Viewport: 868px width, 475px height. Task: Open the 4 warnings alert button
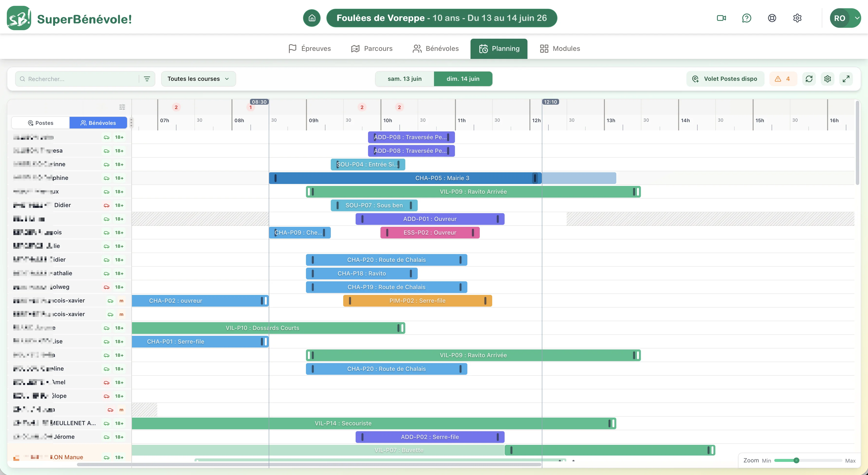click(x=783, y=79)
